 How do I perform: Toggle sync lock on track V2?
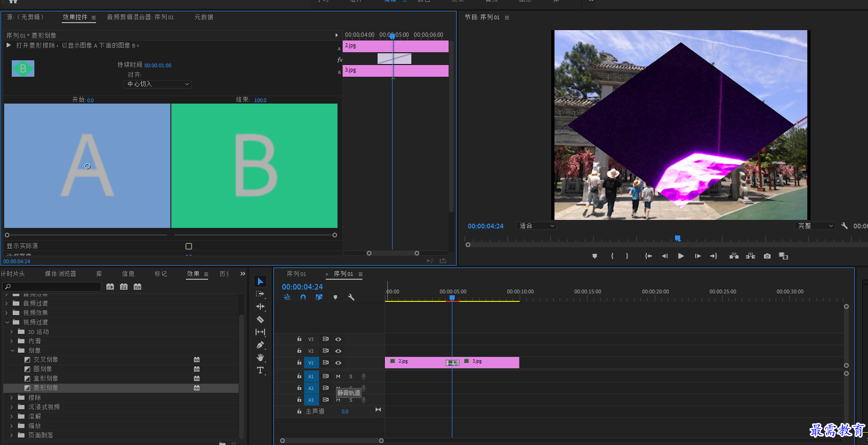(325, 351)
